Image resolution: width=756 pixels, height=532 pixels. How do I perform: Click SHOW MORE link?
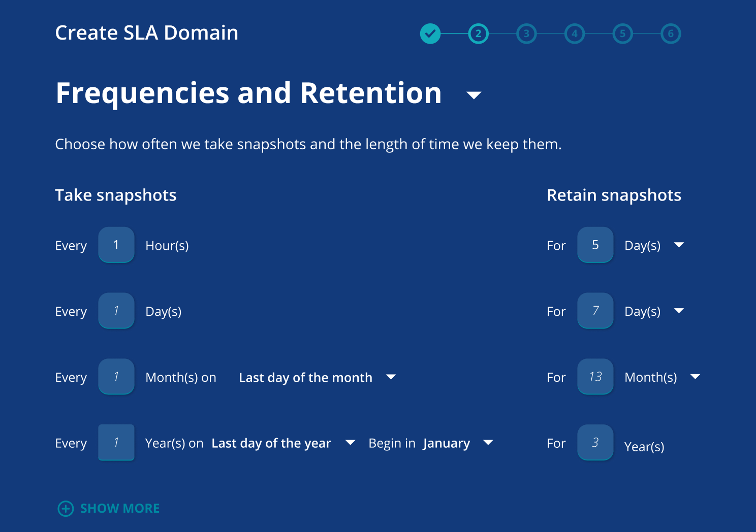point(120,509)
